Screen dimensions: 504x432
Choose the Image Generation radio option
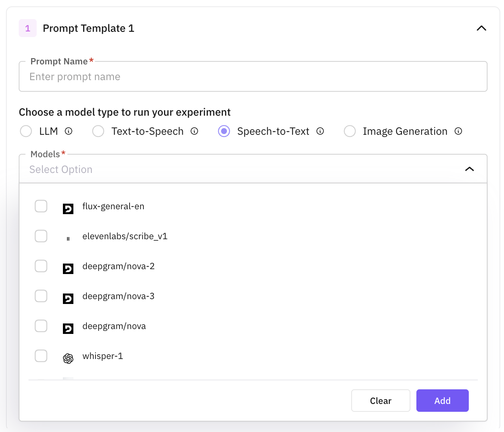(350, 131)
